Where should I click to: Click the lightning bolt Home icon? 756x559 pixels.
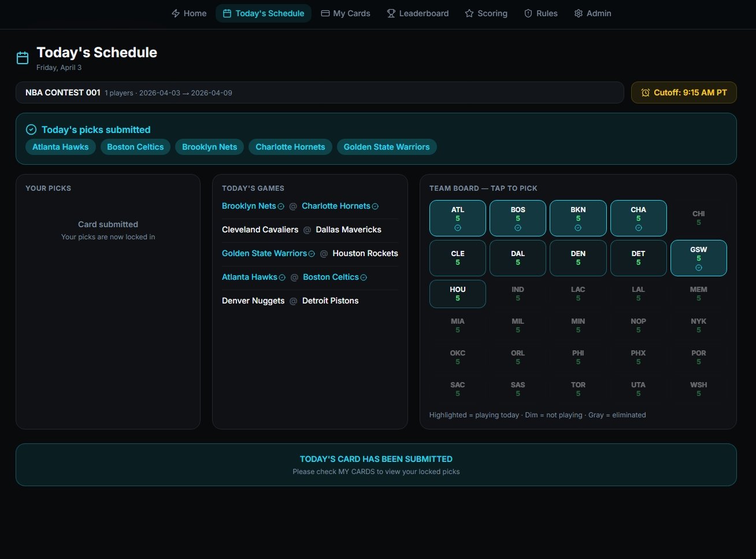pos(176,13)
